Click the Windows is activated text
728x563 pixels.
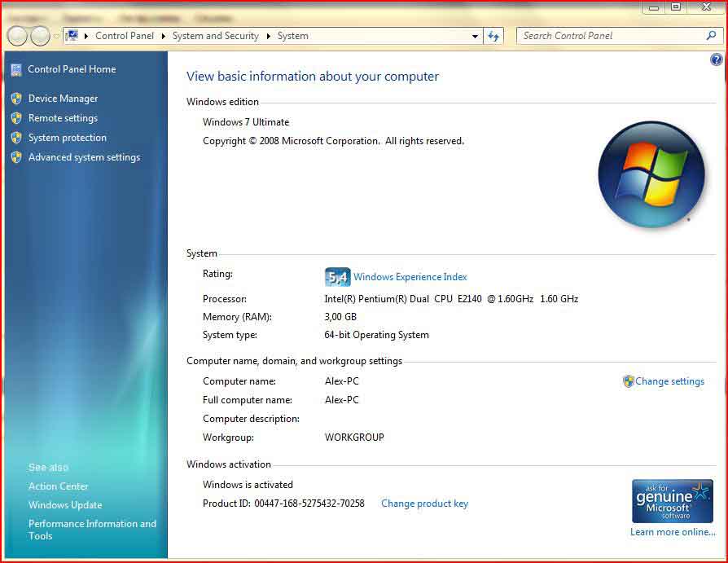pos(248,485)
